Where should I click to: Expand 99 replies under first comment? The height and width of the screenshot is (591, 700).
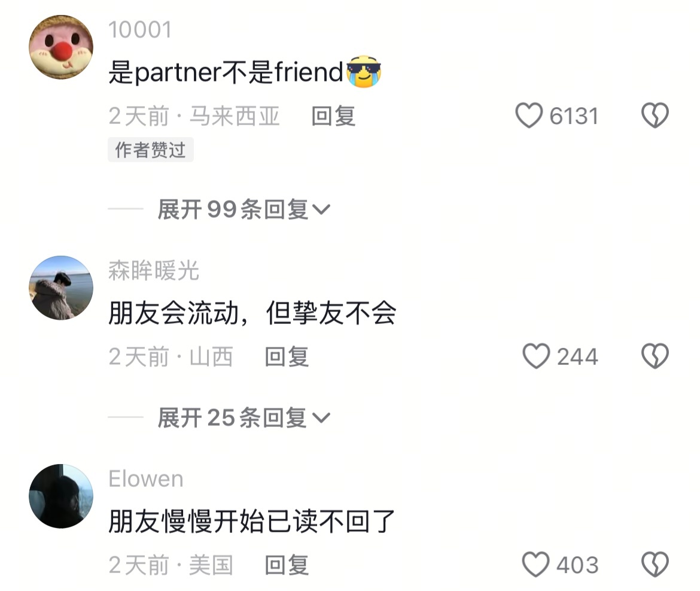[x=244, y=209]
